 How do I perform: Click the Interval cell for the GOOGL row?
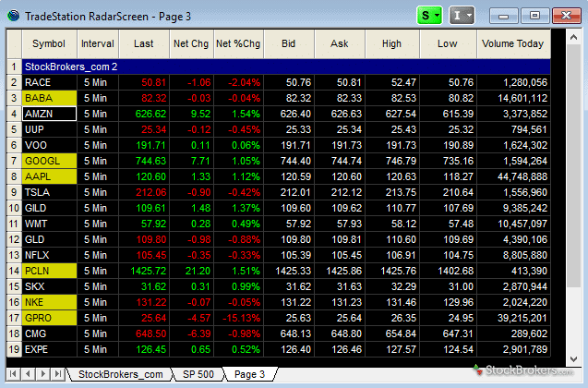97,161
